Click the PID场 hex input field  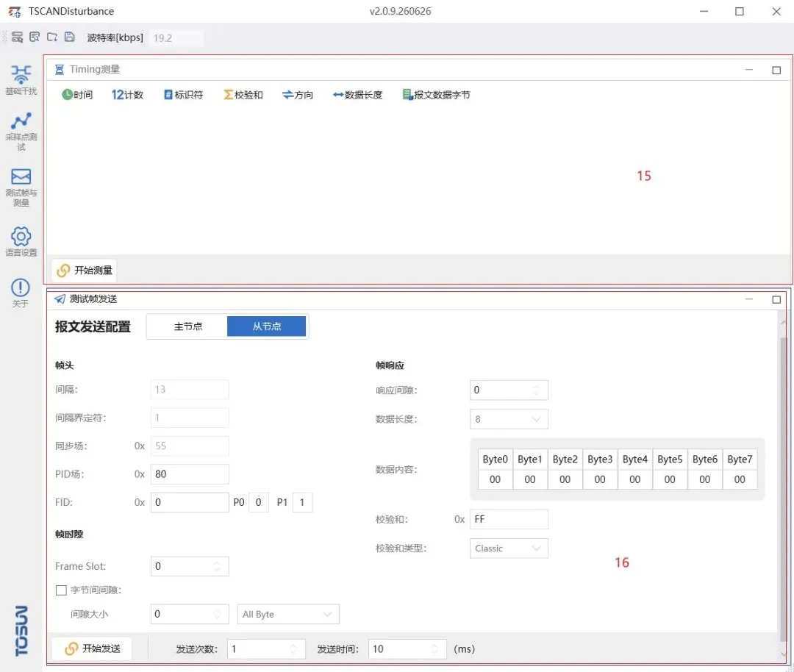[190, 474]
